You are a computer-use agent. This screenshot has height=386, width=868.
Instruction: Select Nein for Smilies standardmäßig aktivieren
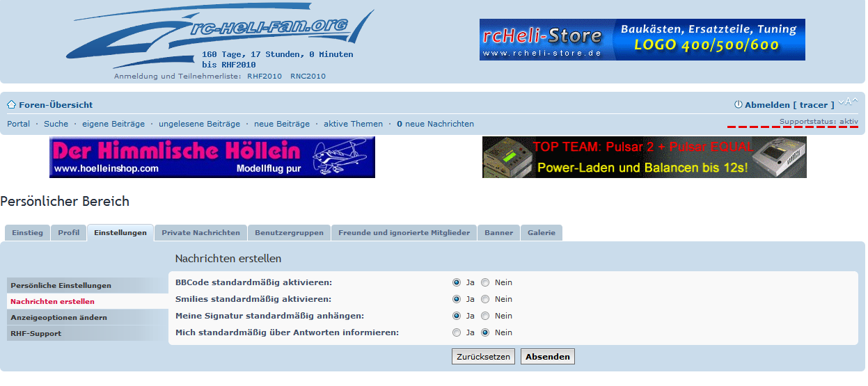pos(485,299)
